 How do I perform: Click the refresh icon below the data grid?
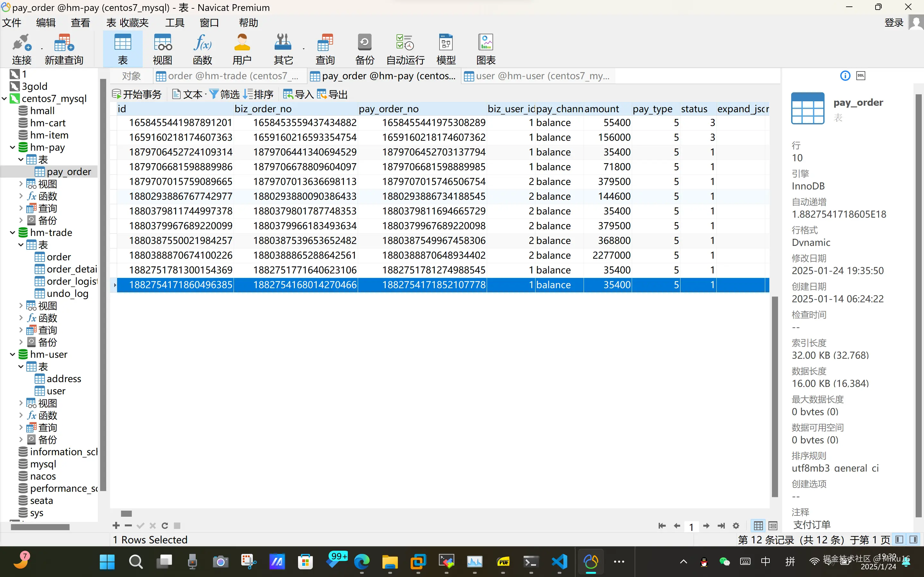165,525
